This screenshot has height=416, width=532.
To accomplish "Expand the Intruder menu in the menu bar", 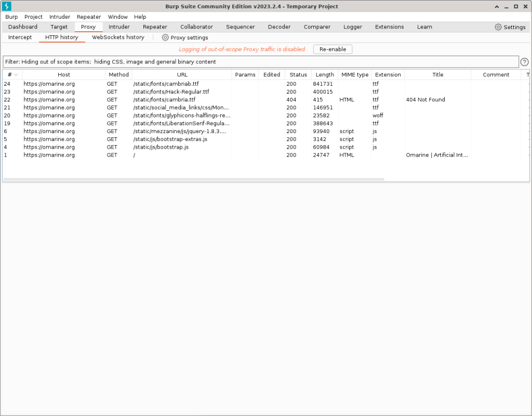I will [x=60, y=17].
